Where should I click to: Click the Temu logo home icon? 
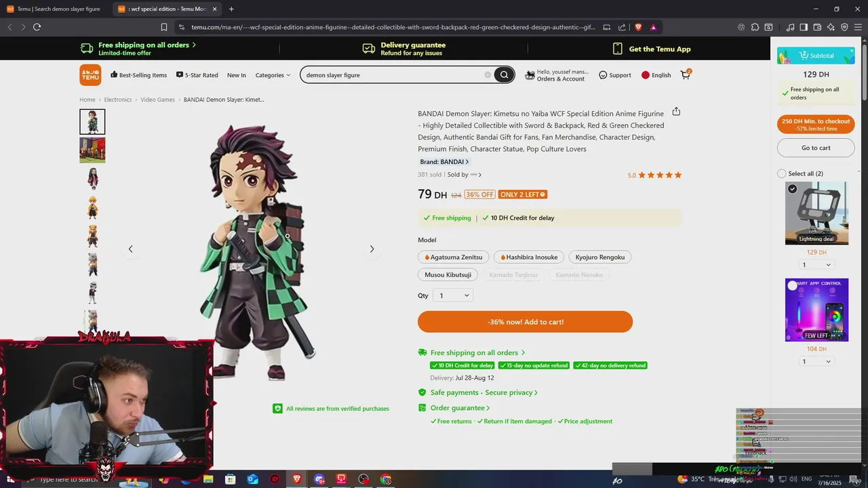(x=90, y=75)
